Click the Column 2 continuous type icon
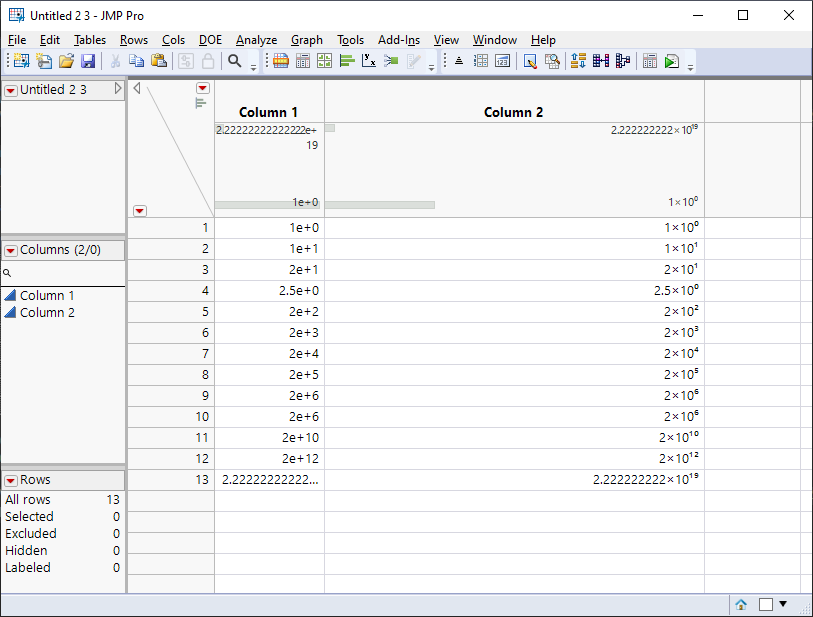The image size is (813, 617). [10, 313]
